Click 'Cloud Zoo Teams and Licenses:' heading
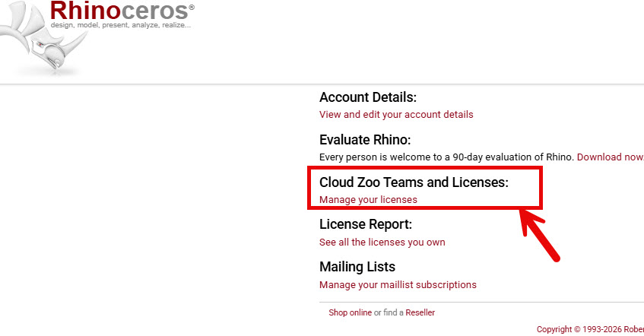644x336 pixels. [414, 182]
